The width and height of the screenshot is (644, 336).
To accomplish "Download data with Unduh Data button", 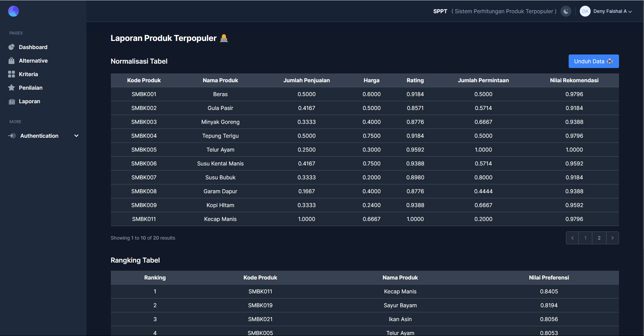I will coord(593,61).
